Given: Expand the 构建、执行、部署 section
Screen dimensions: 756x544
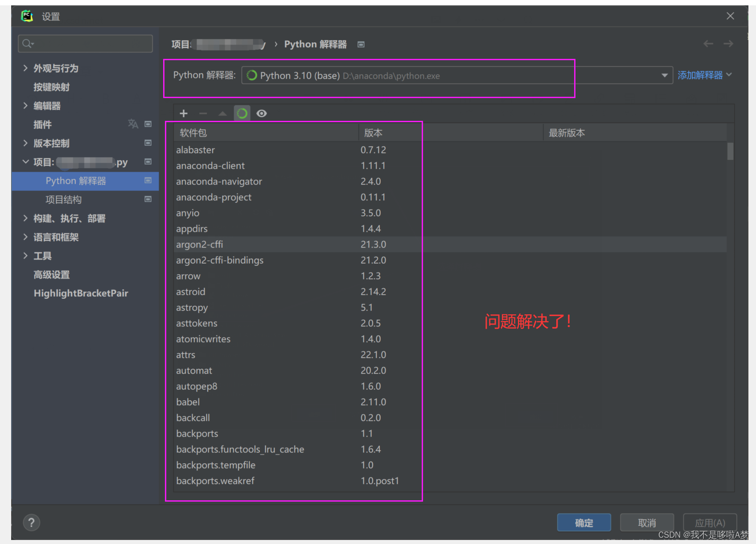Looking at the screenshot, I should [x=25, y=218].
